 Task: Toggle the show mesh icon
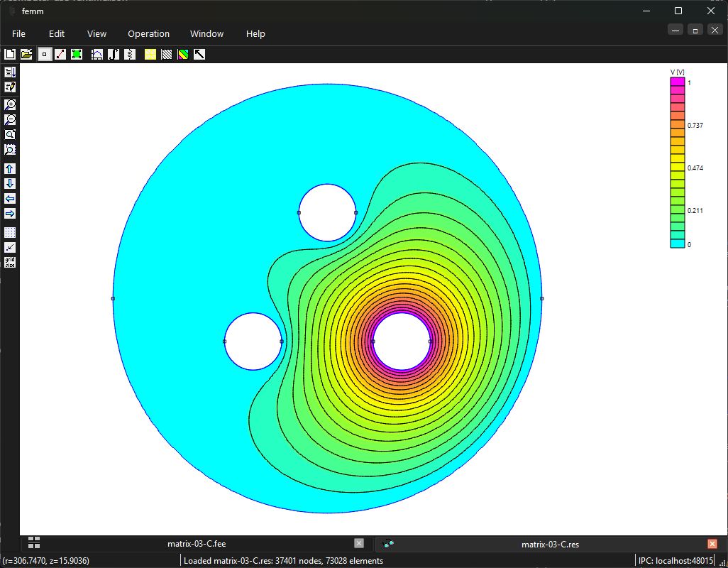click(150, 55)
